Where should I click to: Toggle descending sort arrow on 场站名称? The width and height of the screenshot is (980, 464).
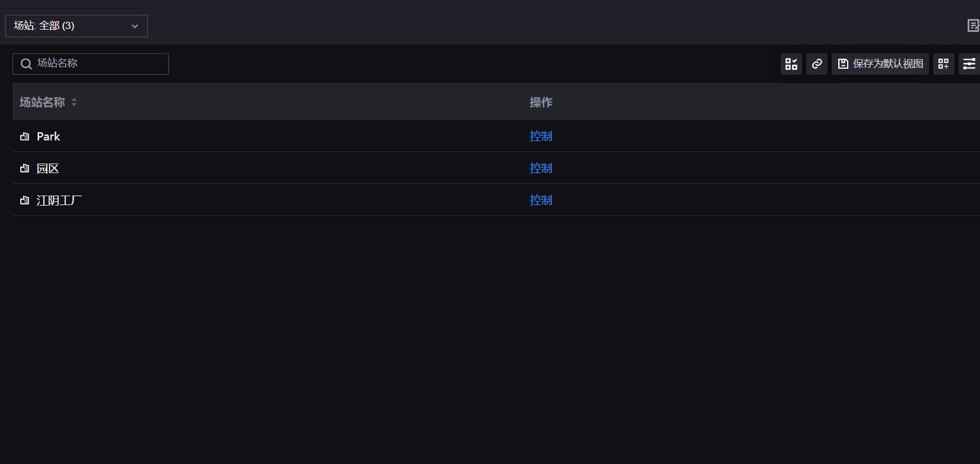tap(74, 105)
